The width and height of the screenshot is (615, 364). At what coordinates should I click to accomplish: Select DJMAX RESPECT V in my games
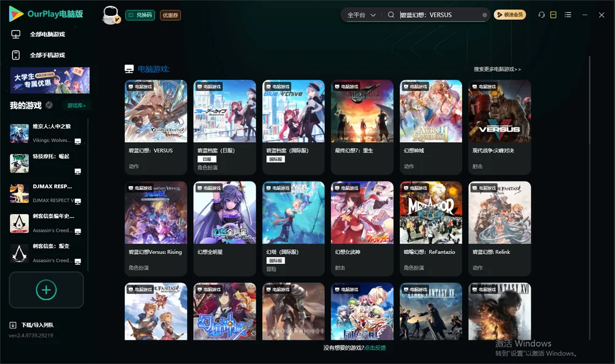(x=46, y=193)
